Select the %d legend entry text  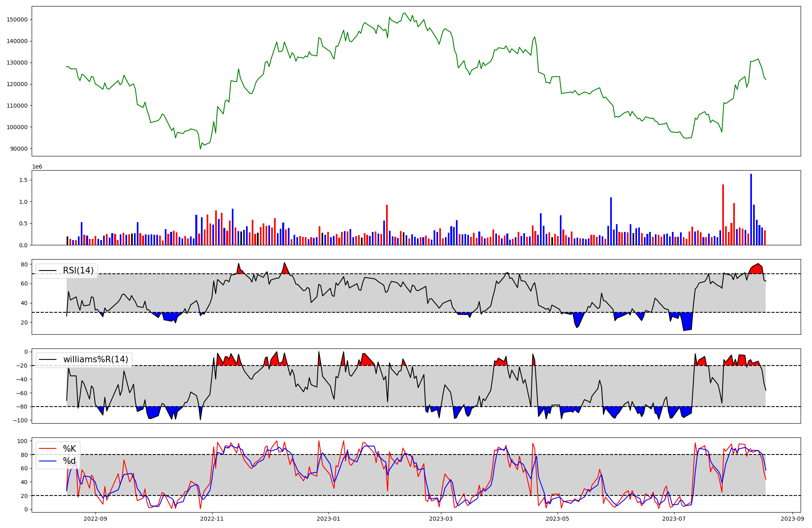click(69, 461)
